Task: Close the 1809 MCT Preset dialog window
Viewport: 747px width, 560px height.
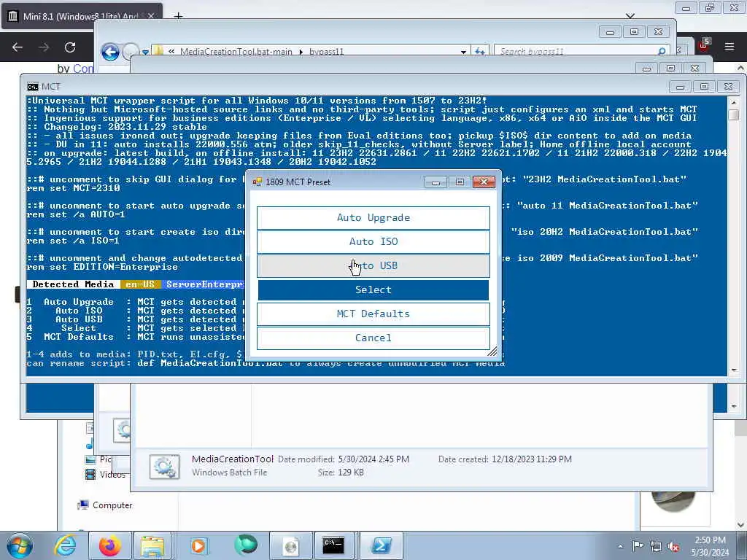Action: click(484, 182)
